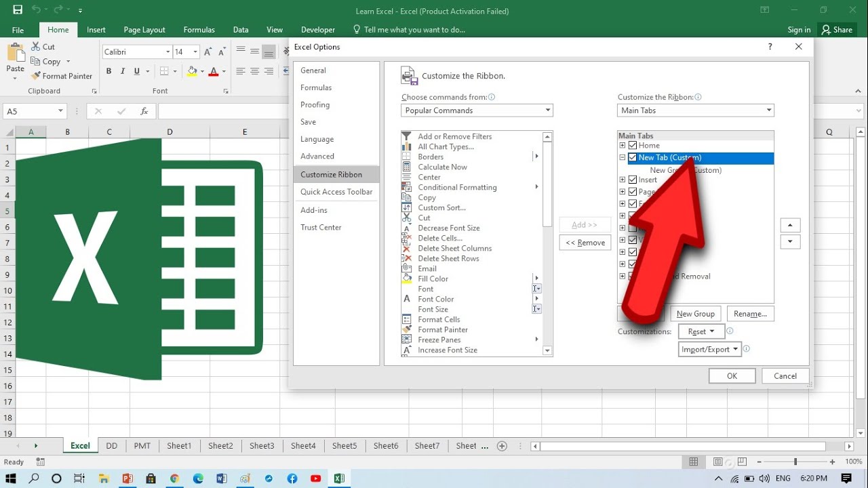Screen dimensions: 868x488
Task: Click the Fill Color bucket in ribbon
Action: [193, 71]
